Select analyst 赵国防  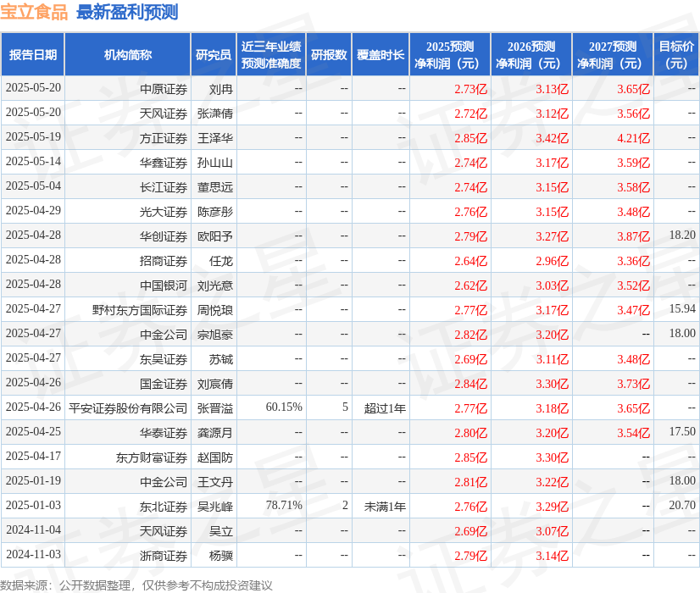[x=215, y=457]
